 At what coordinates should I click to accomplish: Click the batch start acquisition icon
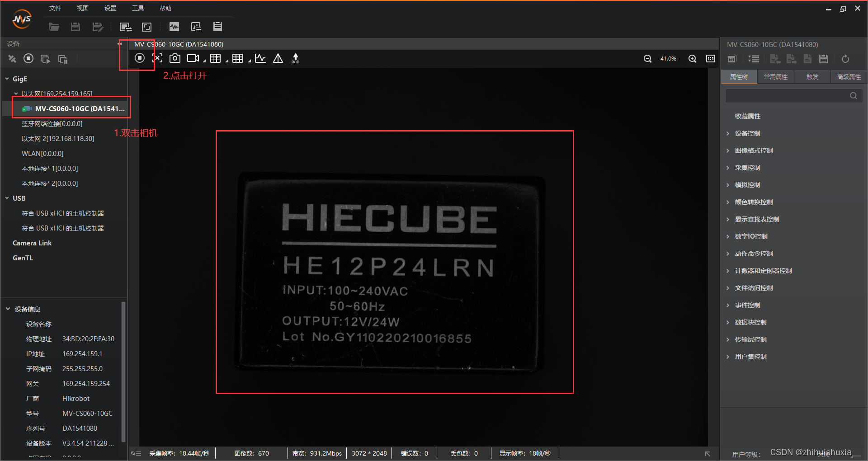pyautogui.click(x=45, y=59)
